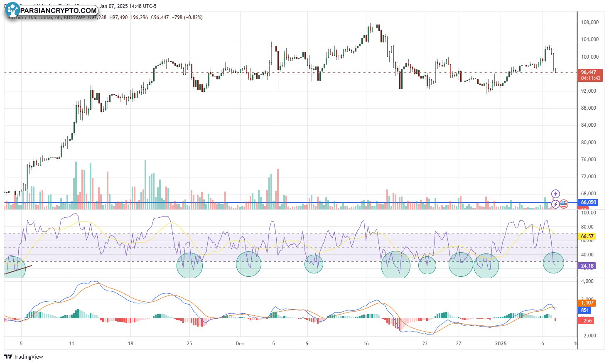The width and height of the screenshot is (609, 364).
Task: Click the red −256 histogram value label
Action: (x=586, y=320)
